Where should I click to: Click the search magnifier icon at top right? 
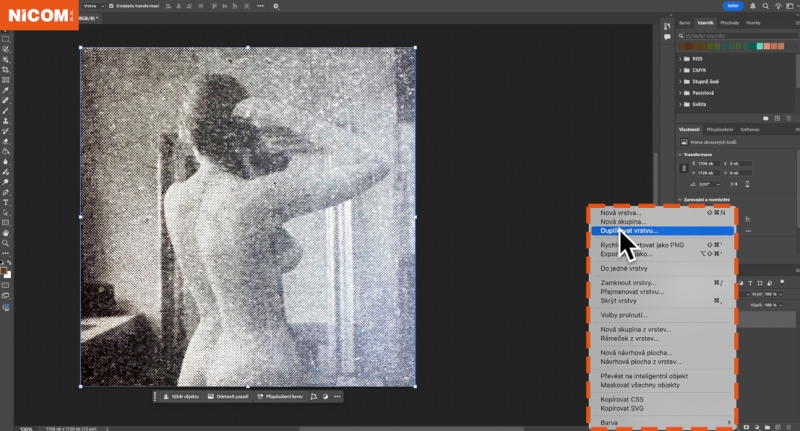click(x=765, y=5)
